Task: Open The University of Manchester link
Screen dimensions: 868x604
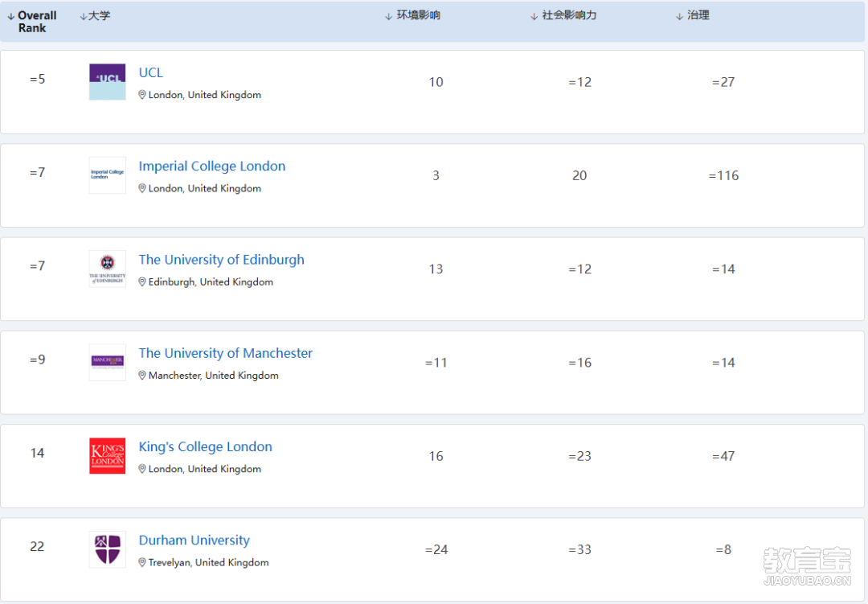Action: point(225,354)
